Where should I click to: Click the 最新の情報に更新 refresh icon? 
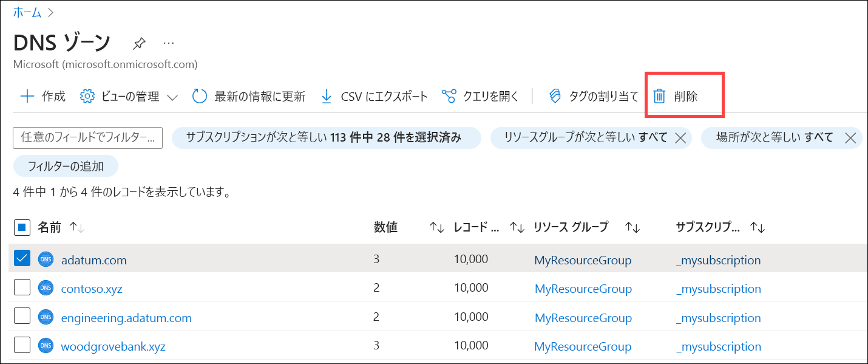click(x=200, y=96)
